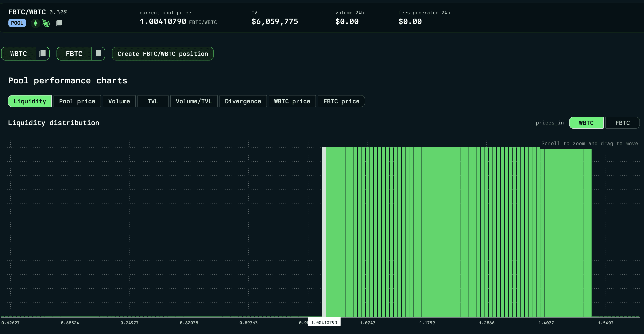Select WBTC in the prices_in toggle
This screenshot has height=334, width=644.
click(586, 123)
